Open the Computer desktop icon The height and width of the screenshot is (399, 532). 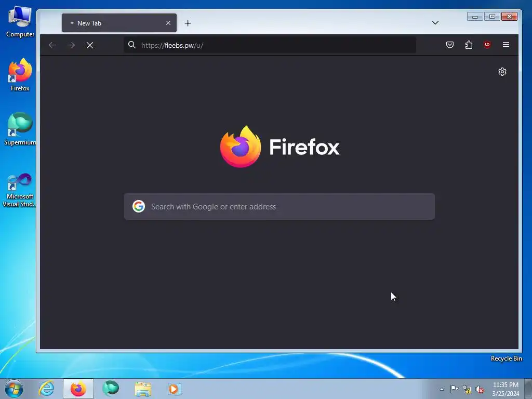(20, 22)
